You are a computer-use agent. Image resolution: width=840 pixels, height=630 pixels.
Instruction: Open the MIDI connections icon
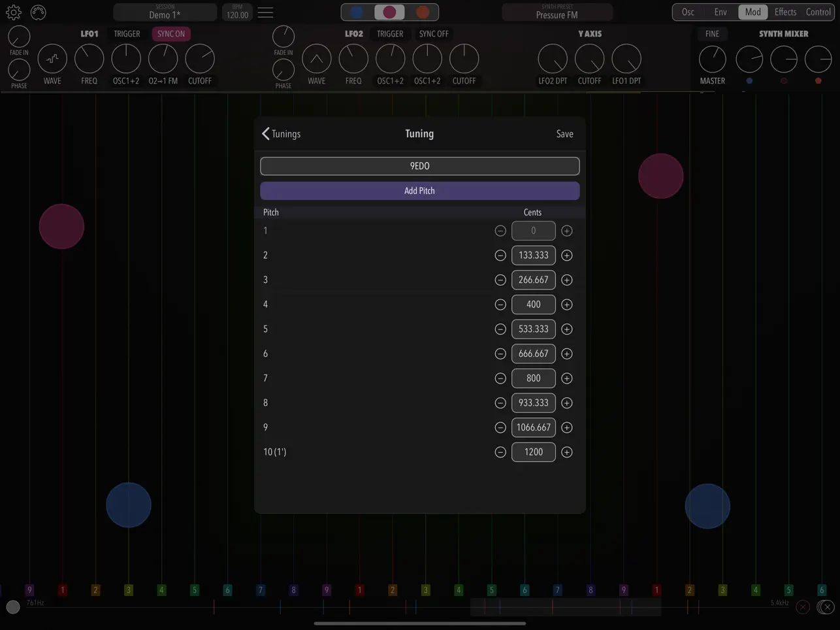(39, 12)
